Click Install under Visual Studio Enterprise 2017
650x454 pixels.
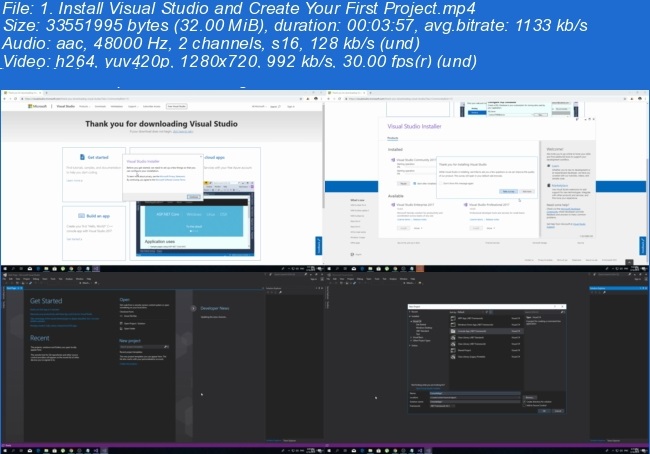[x=403, y=228]
